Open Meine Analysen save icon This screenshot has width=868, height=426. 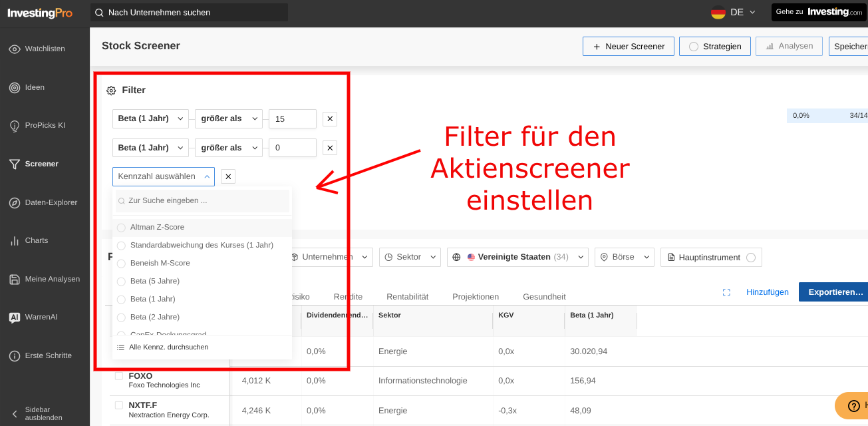pyautogui.click(x=14, y=280)
